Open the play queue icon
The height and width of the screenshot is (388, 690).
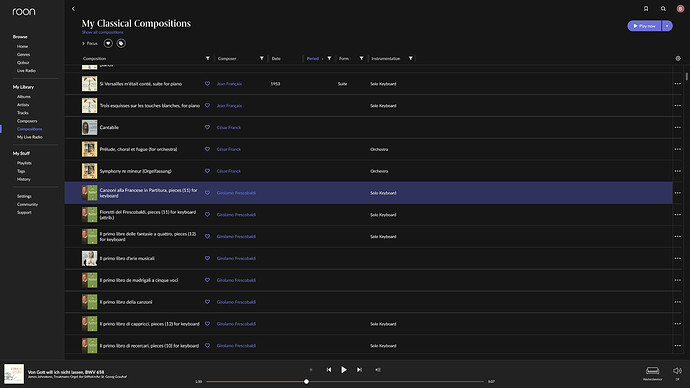[378, 370]
